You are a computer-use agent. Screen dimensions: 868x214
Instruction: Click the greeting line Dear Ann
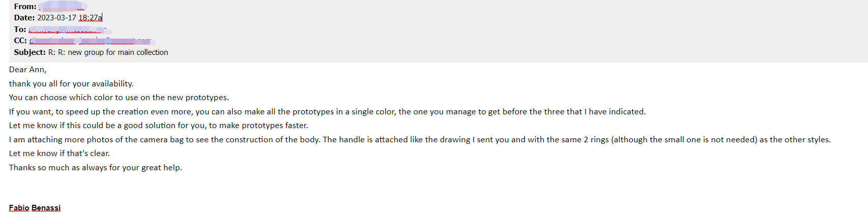point(27,70)
